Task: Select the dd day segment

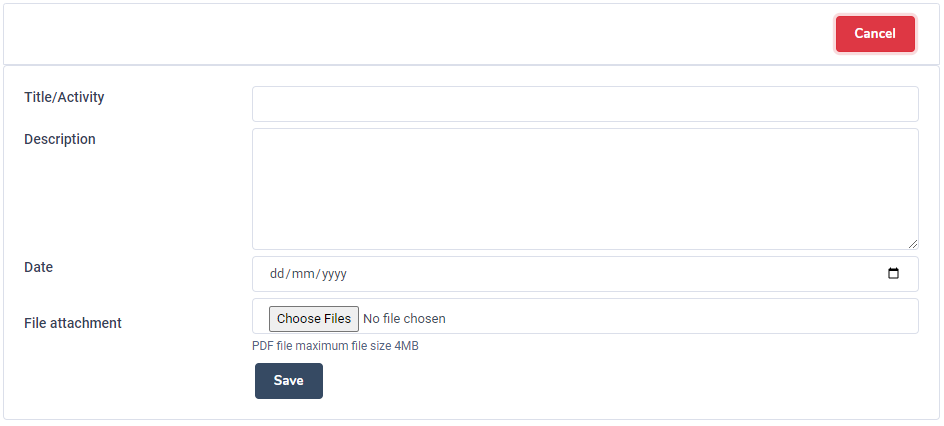Action: point(278,274)
